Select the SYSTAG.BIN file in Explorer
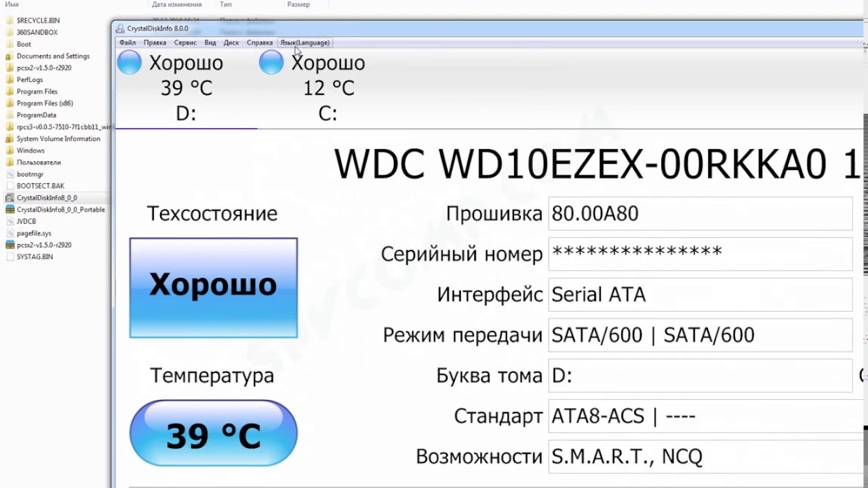The height and width of the screenshot is (488, 868). (x=35, y=257)
